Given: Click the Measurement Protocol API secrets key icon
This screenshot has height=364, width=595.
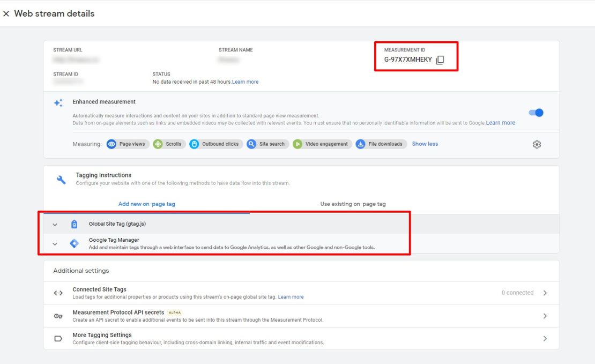Looking at the screenshot, I should pyautogui.click(x=58, y=316).
